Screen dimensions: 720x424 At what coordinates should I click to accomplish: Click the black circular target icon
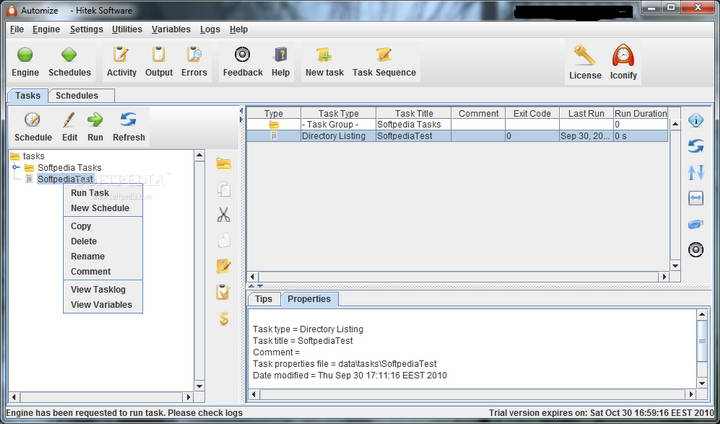[696, 249]
